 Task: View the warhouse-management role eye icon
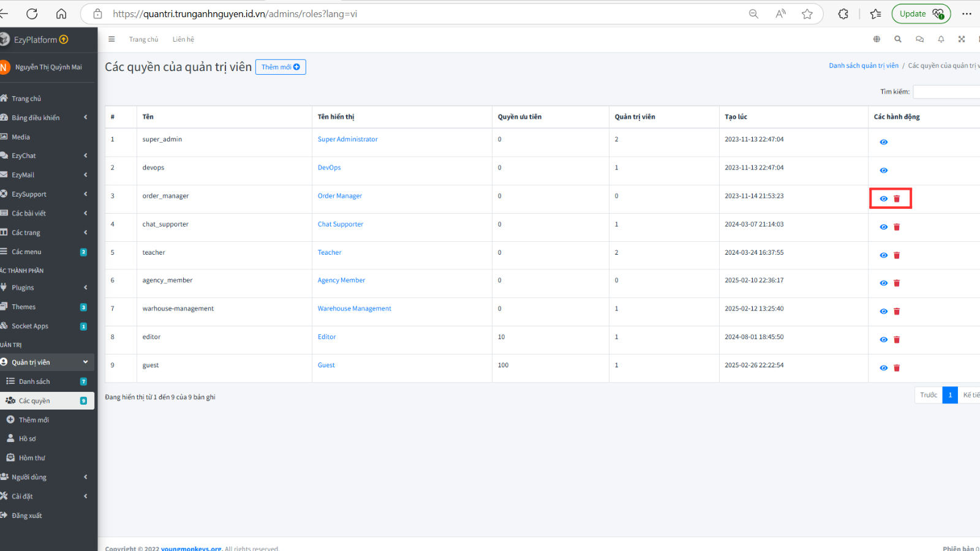click(x=884, y=312)
